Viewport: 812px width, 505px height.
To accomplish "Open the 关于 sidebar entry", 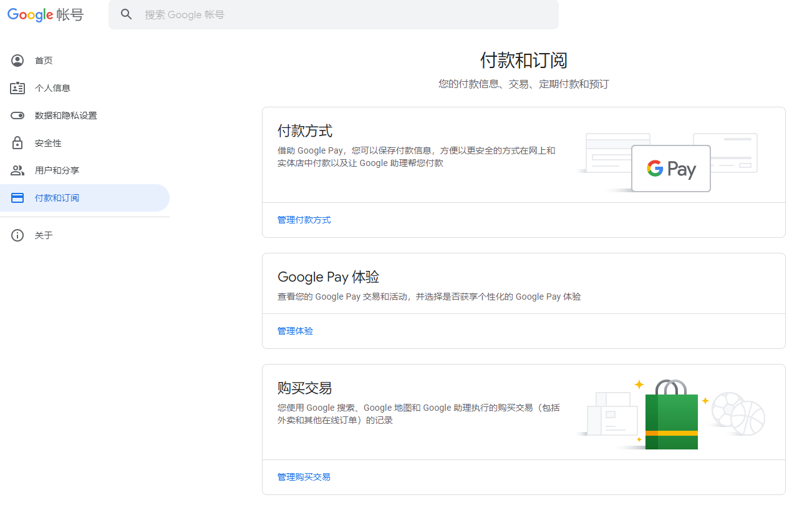I will click(x=85, y=235).
